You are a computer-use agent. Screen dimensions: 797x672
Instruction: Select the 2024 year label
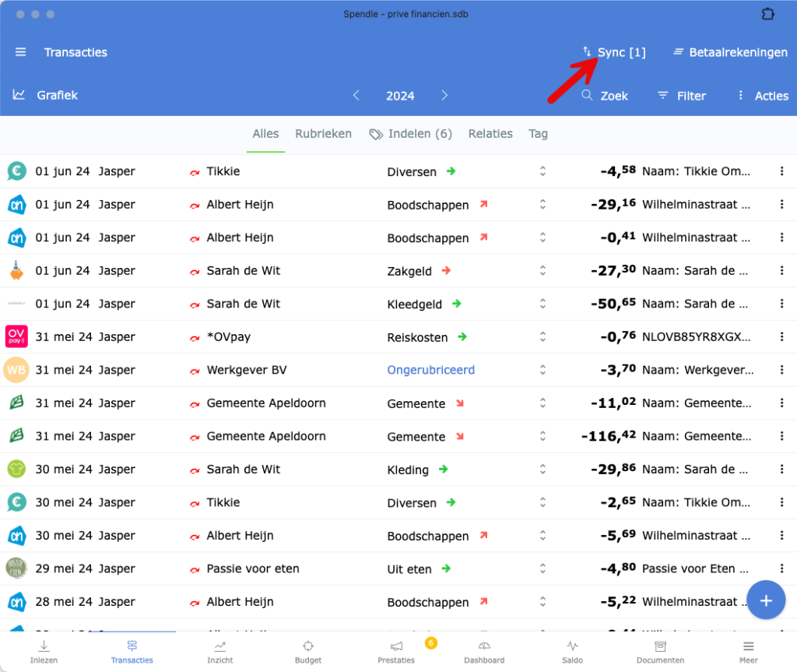click(400, 96)
